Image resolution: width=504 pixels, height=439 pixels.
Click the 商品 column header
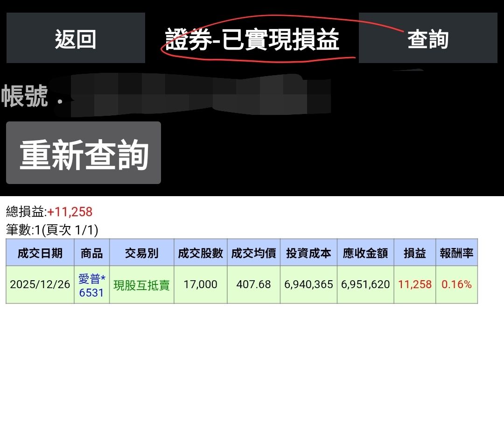click(91, 253)
